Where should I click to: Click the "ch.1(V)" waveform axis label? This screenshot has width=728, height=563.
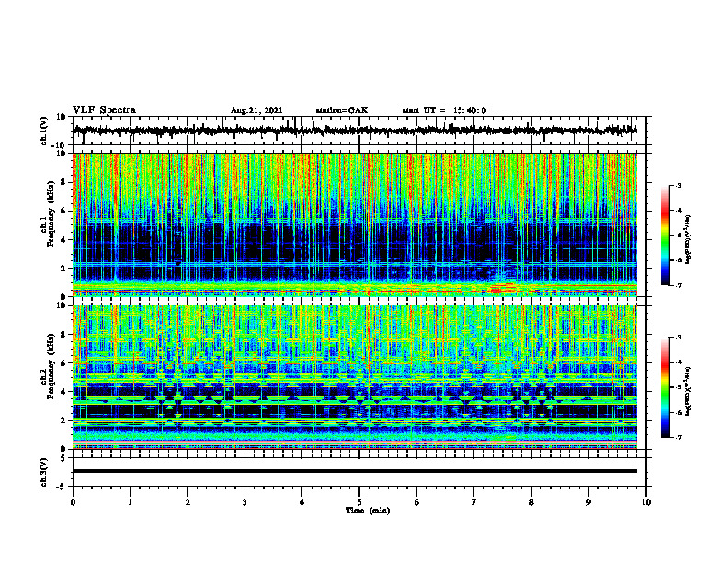(44, 131)
